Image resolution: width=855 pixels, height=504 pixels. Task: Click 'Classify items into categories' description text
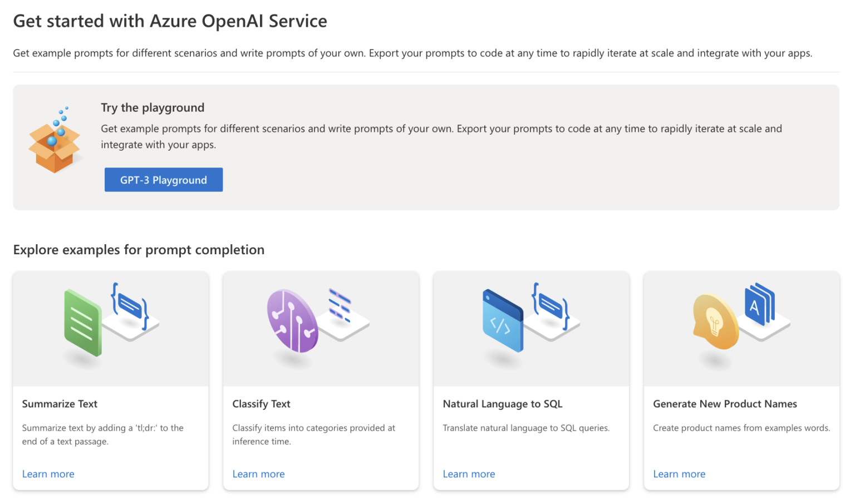pyautogui.click(x=314, y=434)
